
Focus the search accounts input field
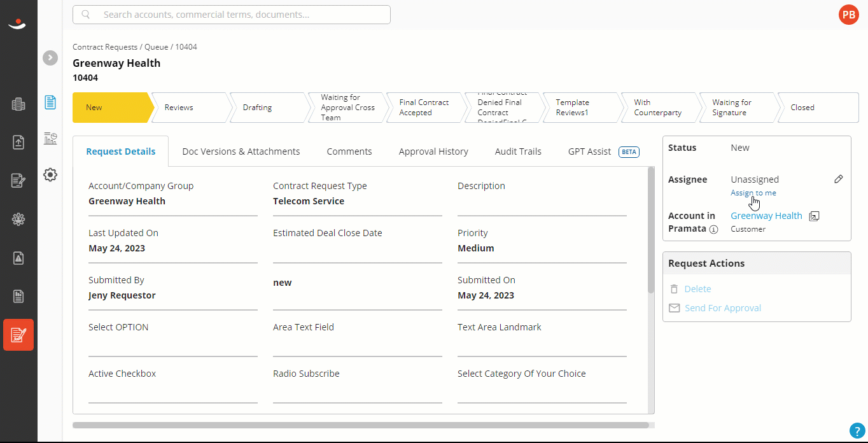pyautogui.click(x=232, y=15)
